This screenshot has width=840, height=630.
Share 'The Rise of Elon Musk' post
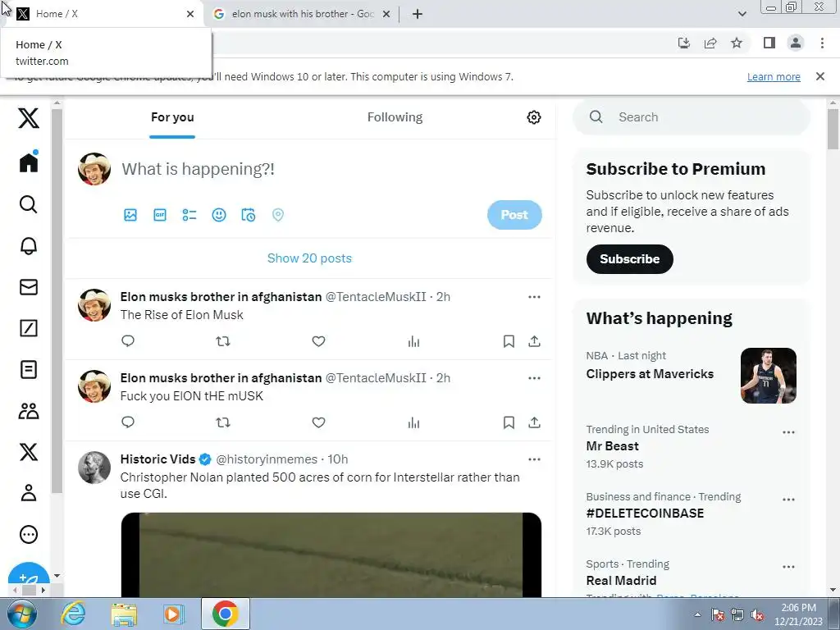click(x=534, y=340)
